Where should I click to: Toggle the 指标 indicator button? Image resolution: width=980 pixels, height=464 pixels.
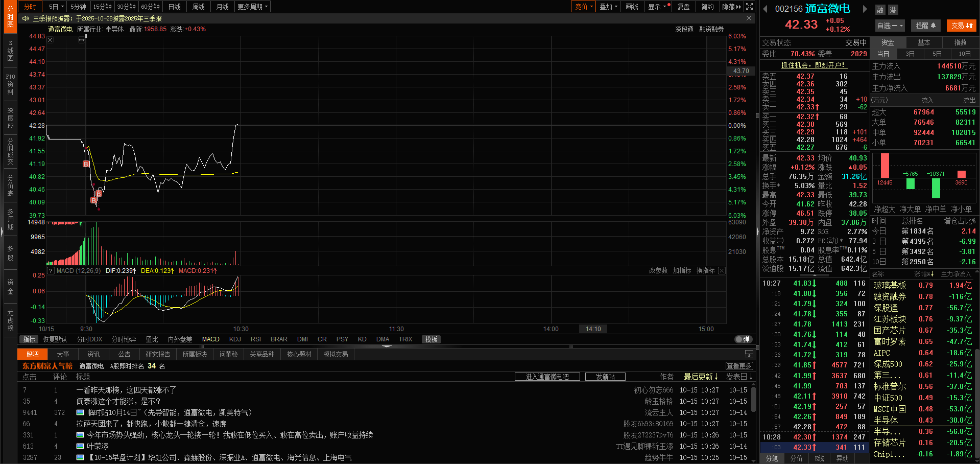pos(29,339)
